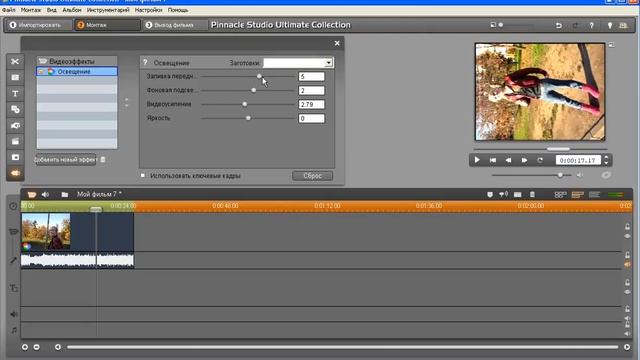Mute the preview player volume
Image resolution: width=640 pixels, height=360 pixels.
click(580, 175)
